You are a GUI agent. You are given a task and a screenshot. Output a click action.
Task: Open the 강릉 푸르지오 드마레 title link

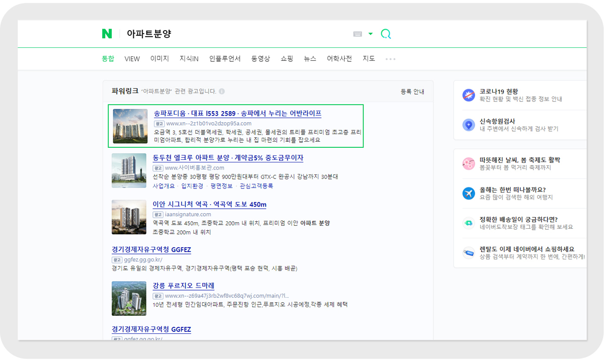coord(183,286)
